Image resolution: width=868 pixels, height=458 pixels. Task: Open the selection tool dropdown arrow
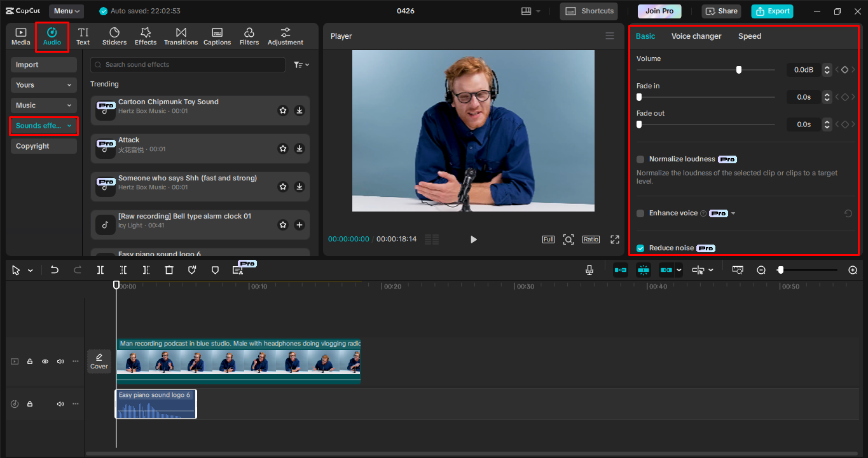(x=30, y=271)
